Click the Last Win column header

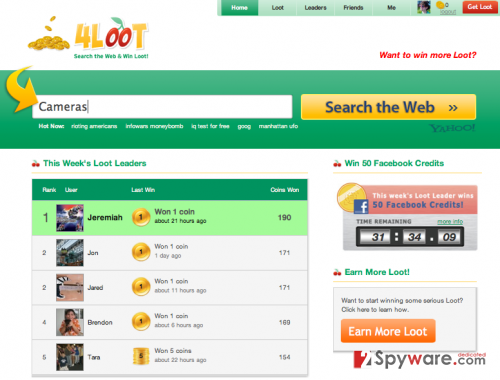coord(143,190)
